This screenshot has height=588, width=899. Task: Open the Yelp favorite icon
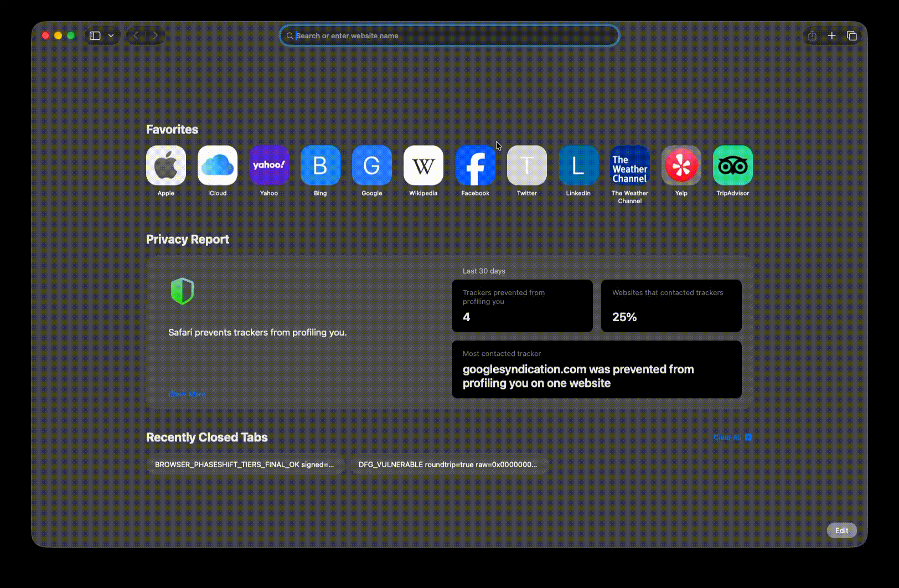pos(681,165)
